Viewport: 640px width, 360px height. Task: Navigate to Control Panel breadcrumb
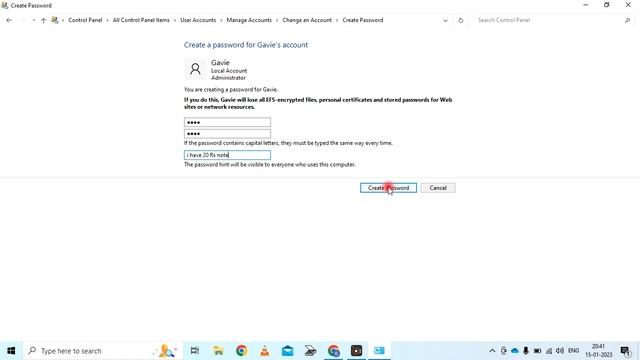85,20
